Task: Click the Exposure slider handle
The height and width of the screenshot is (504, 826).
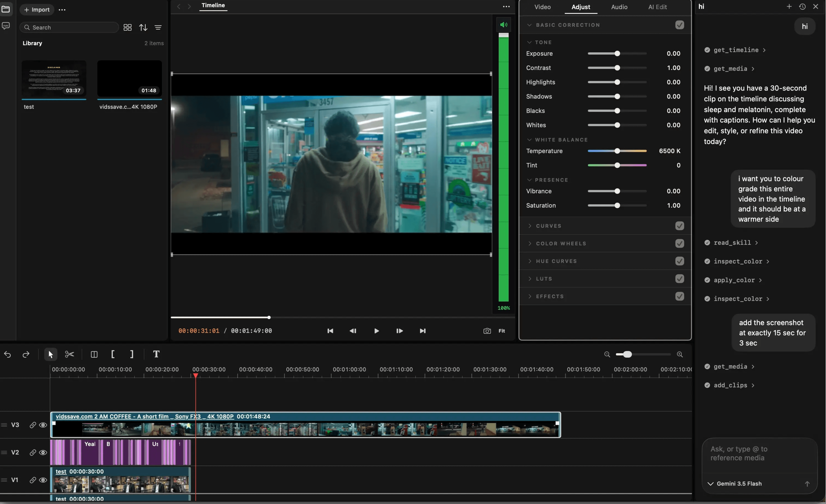Action: click(617, 54)
